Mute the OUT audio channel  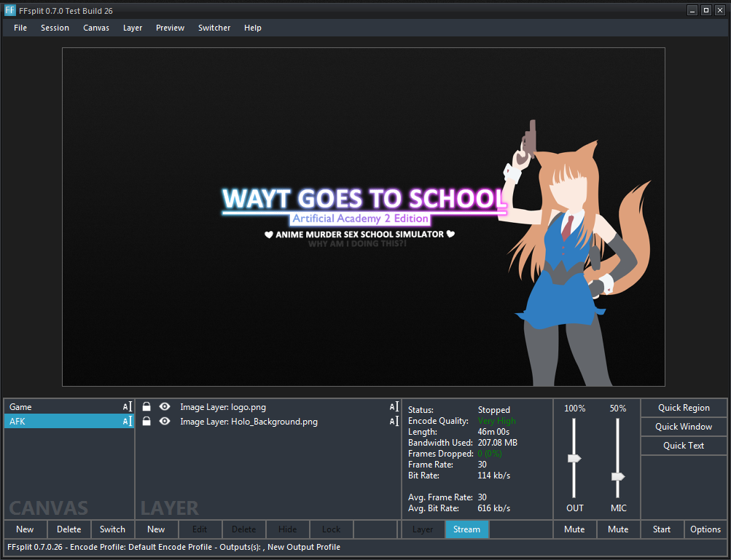click(x=574, y=529)
